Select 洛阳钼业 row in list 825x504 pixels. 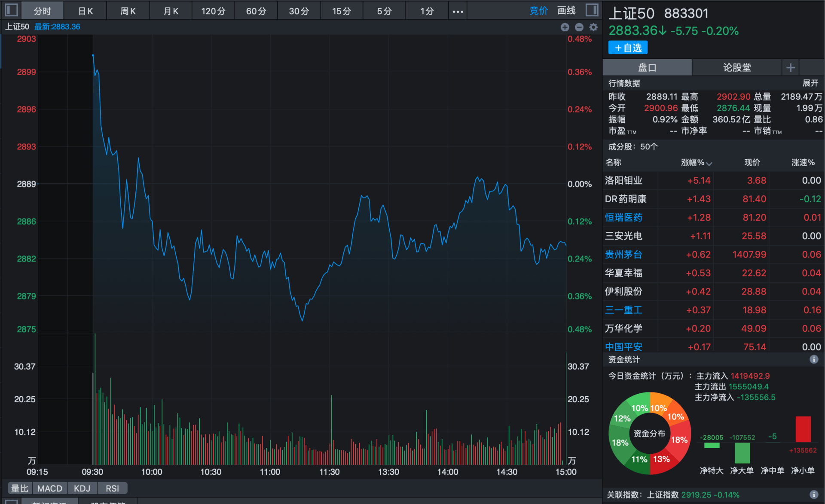[713, 180]
